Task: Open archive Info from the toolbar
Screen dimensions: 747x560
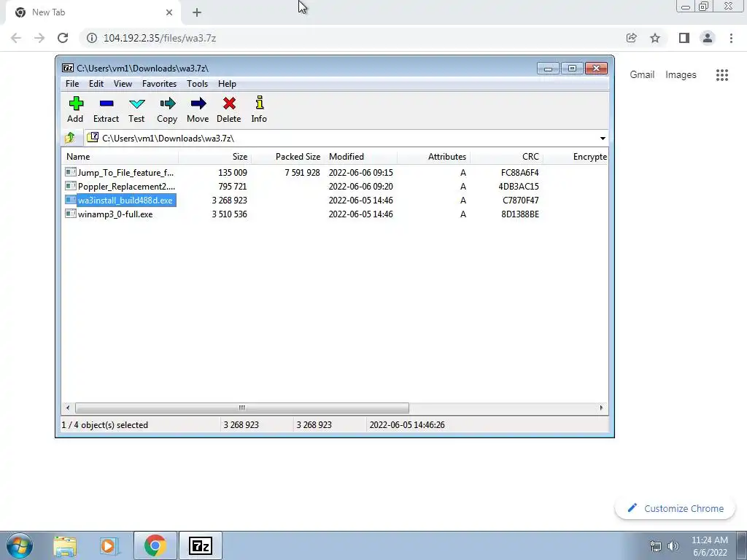Action: click(x=259, y=103)
